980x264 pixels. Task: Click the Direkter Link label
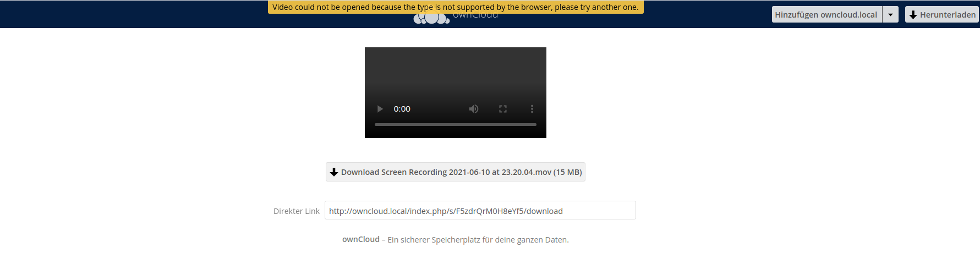click(x=297, y=211)
